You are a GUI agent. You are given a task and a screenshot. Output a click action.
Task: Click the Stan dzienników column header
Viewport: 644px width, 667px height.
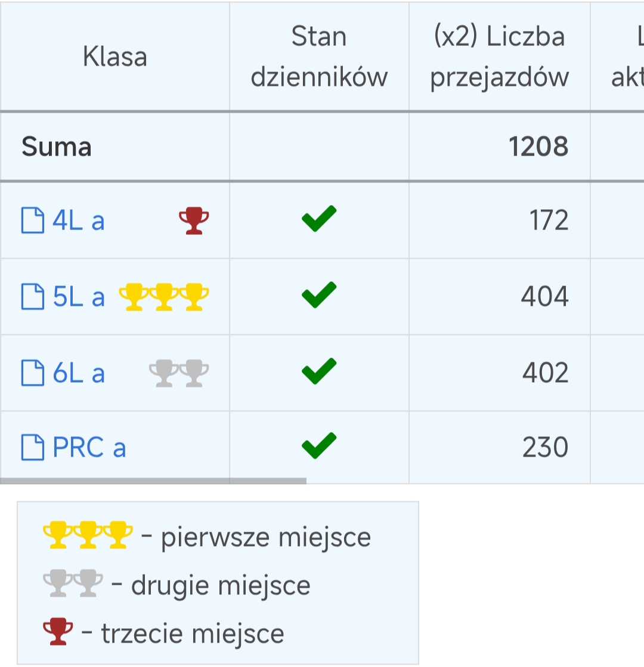click(319, 57)
